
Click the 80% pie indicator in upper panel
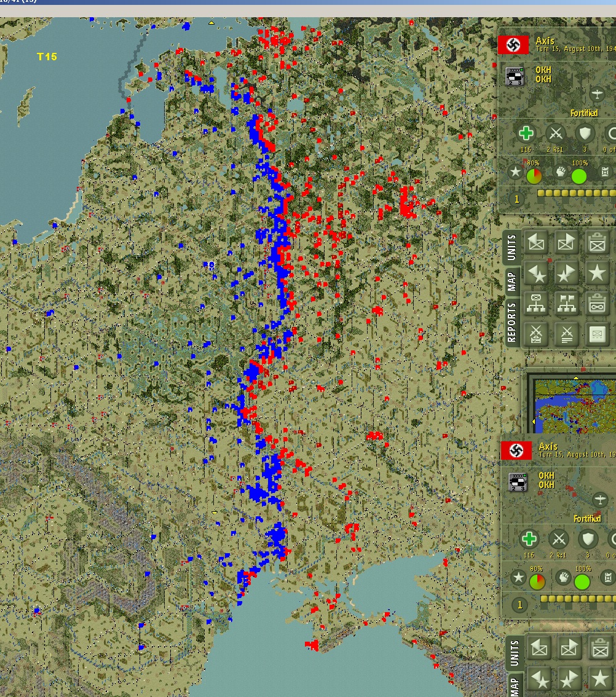click(534, 176)
